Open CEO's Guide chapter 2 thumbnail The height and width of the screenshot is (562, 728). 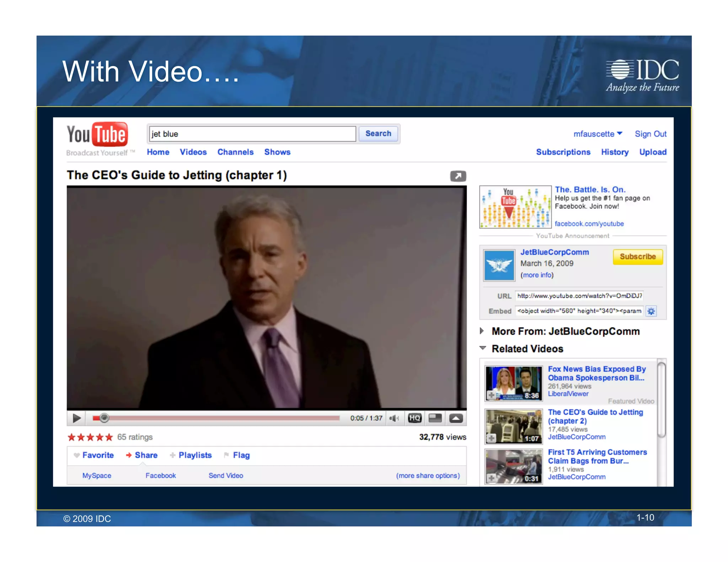click(513, 426)
